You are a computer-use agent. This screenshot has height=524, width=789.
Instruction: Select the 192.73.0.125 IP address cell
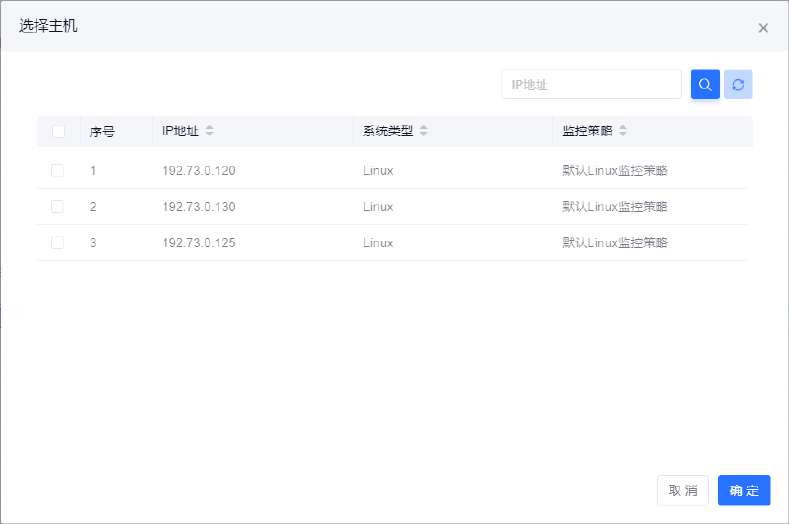point(198,243)
